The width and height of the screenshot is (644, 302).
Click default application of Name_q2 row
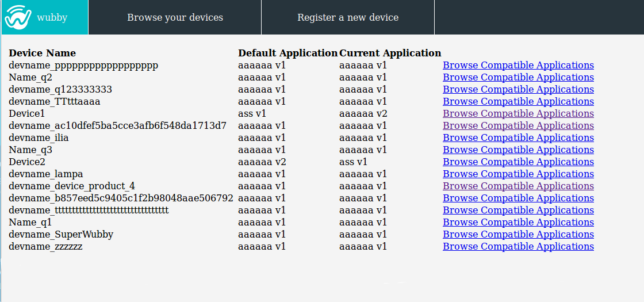(x=262, y=77)
